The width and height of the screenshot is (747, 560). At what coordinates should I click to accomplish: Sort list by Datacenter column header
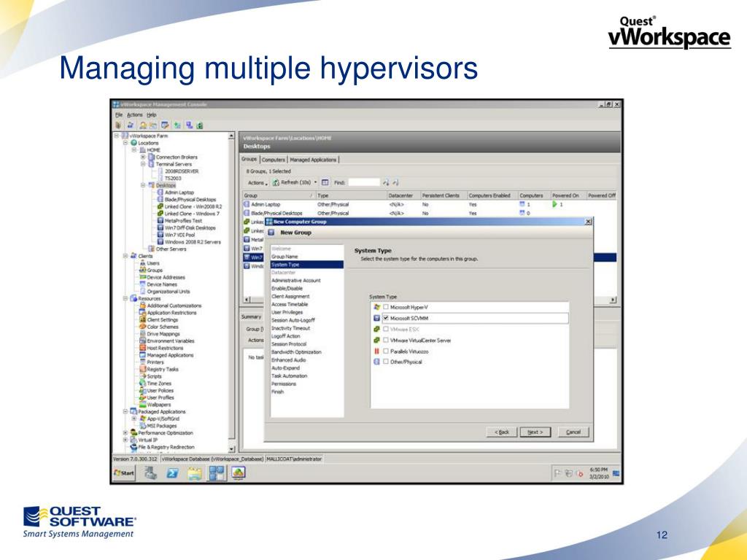pyautogui.click(x=403, y=195)
